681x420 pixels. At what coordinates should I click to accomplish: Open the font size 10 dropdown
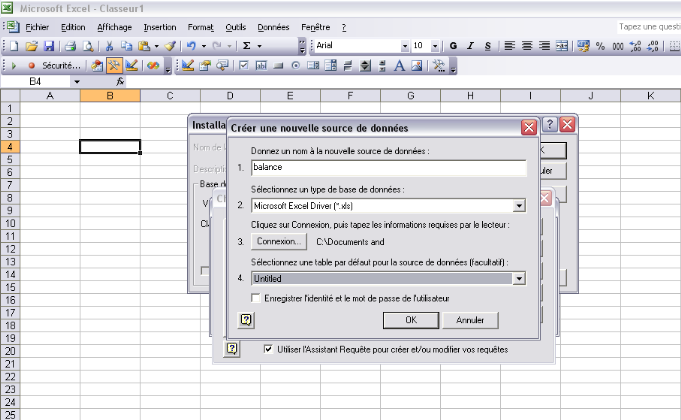coord(434,46)
